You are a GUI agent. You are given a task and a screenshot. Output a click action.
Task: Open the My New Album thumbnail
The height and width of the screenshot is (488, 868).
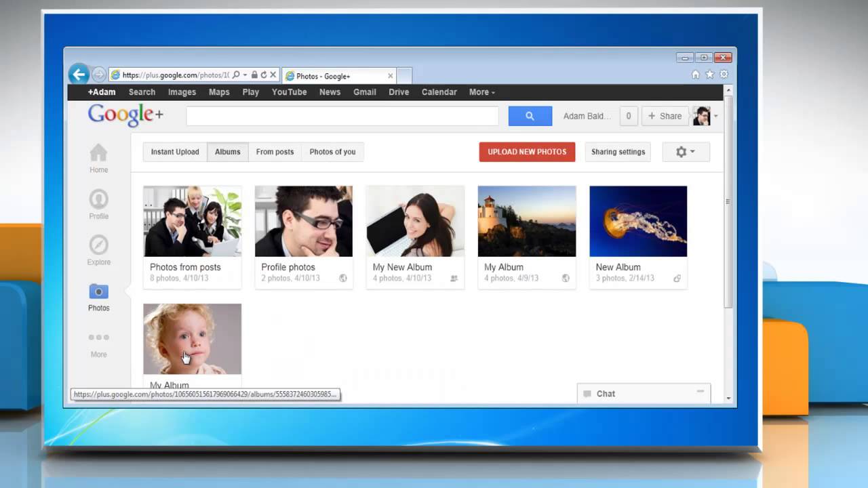[415, 221]
